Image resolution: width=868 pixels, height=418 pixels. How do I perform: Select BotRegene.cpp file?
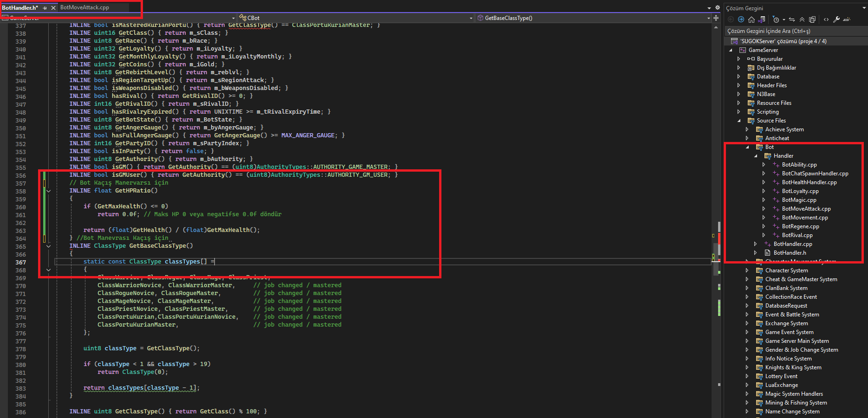(801, 226)
